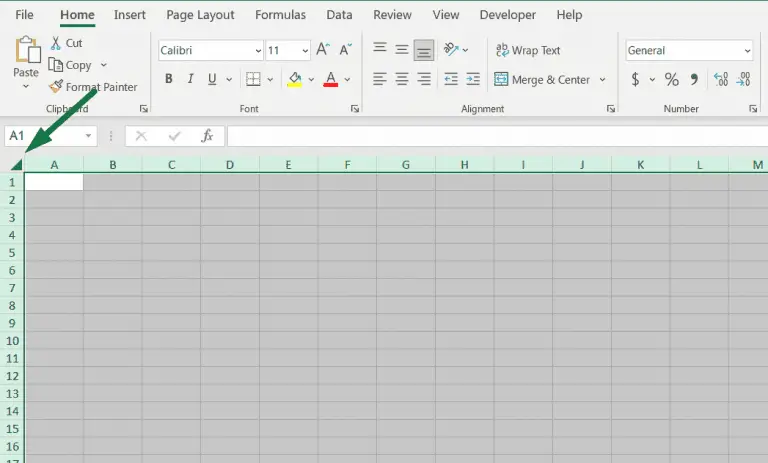Expand underline style options arrow
This screenshot has height=463, width=768.
[x=229, y=79]
